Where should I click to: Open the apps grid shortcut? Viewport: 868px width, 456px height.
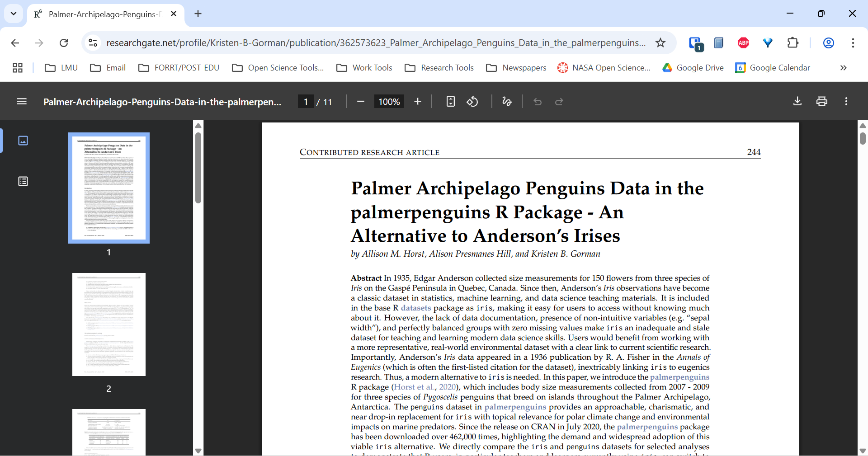click(18, 68)
